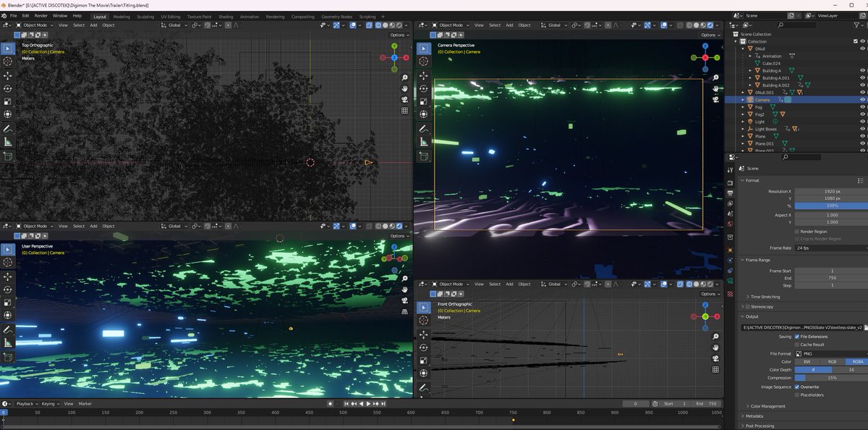Image resolution: width=868 pixels, height=430 pixels.
Task: Hide Light Boxes via eye icon
Action: click(x=863, y=129)
